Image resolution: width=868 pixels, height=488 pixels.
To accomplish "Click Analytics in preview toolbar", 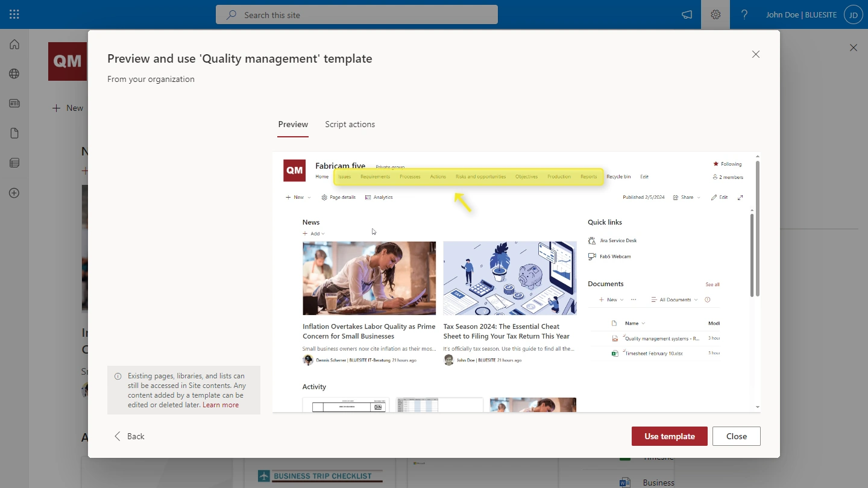I will click(x=379, y=197).
